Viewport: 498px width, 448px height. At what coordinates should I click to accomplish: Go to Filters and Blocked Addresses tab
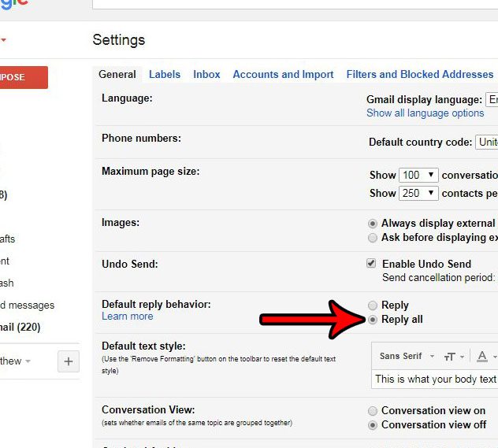coord(420,74)
